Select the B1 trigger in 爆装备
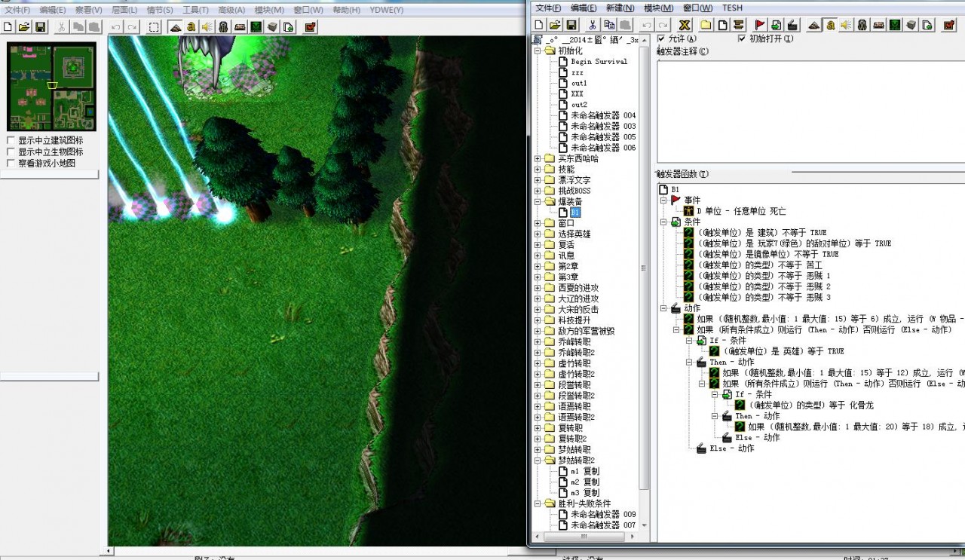965x560 pixels. (575, 213)
